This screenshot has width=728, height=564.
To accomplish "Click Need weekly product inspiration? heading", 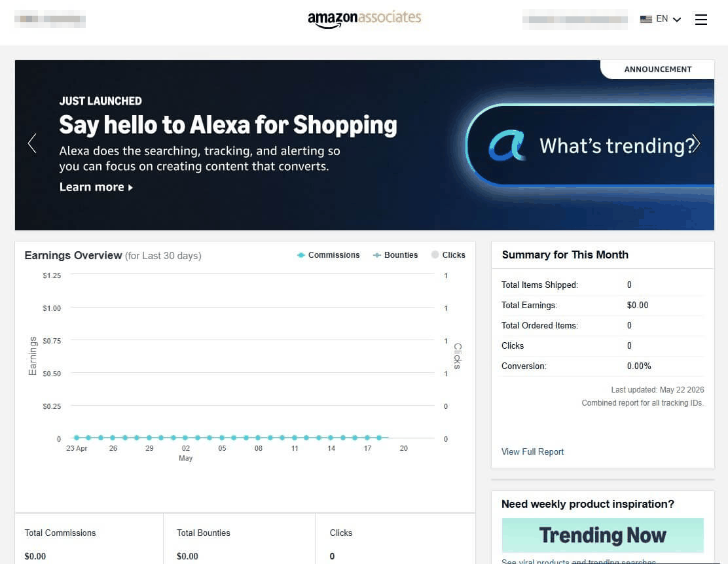I will pos(588,504).
